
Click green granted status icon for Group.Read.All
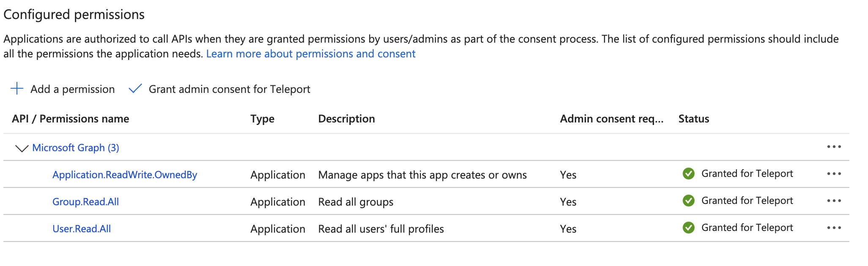point(689,201)
